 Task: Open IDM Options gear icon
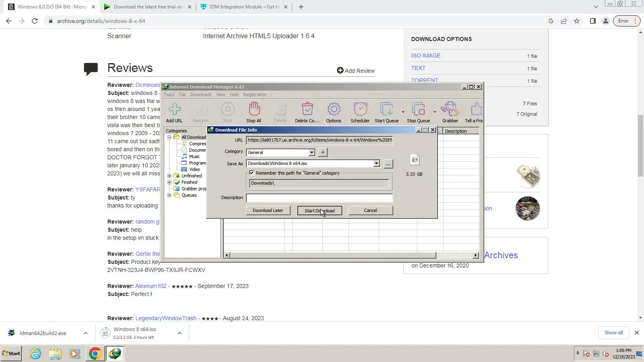[334, 113]
